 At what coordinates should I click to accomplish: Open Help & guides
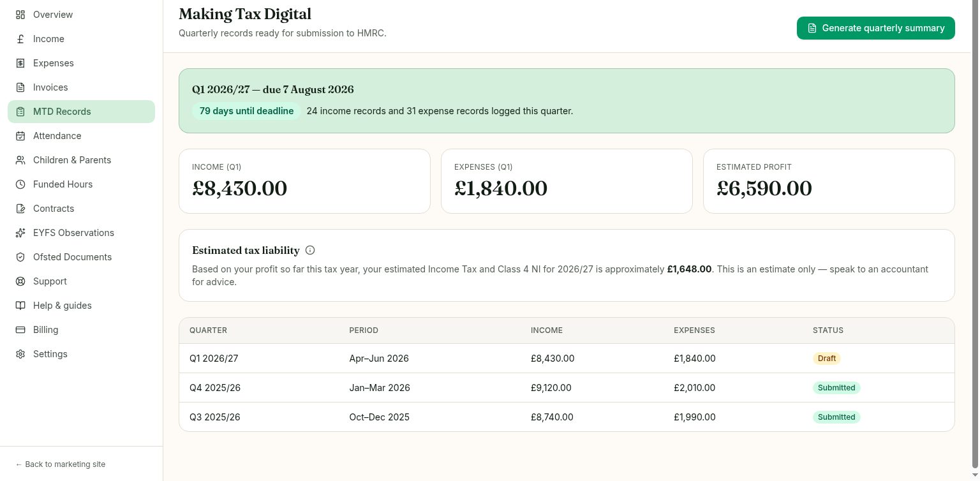tap(81, 306)
